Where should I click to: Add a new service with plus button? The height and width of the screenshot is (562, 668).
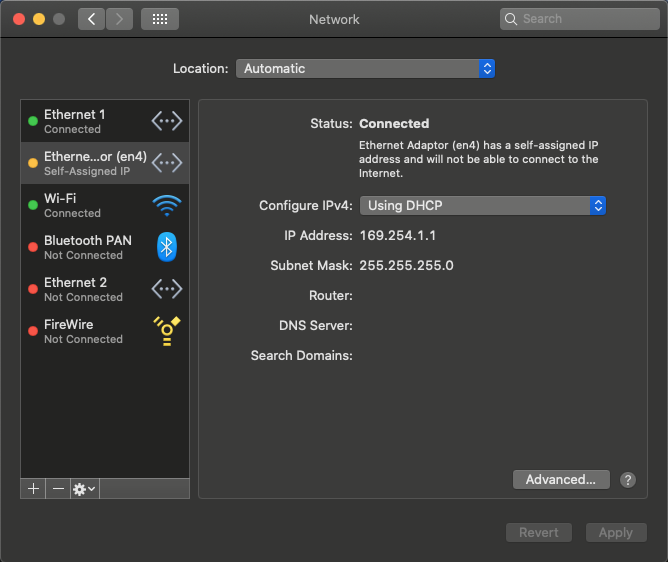pos(33,489)
